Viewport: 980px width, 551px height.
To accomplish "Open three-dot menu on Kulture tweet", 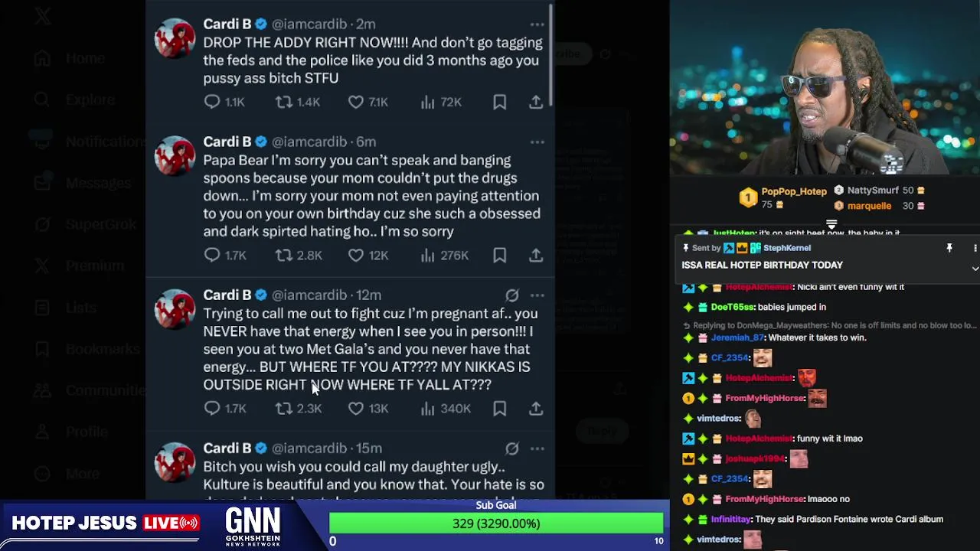I will pyautogui.click(x=537, y=448).
